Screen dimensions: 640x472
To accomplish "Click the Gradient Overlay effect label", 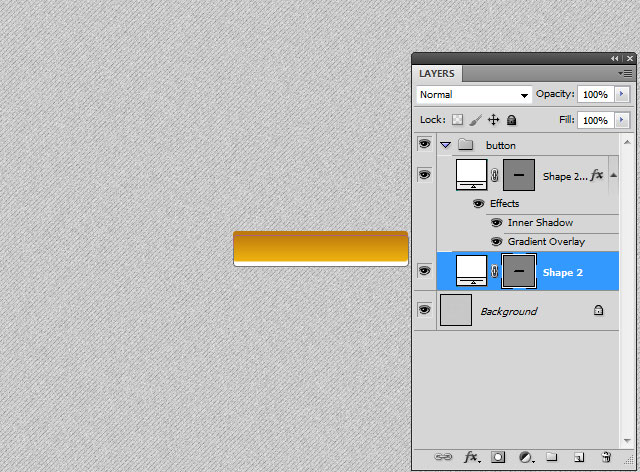I will [x=546, y=242].
